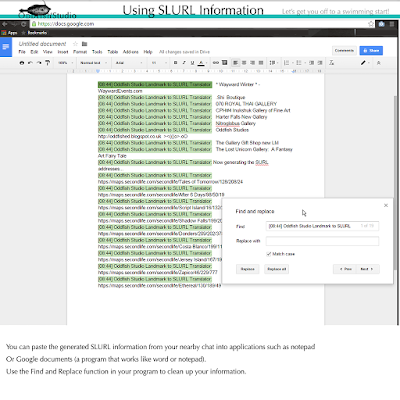
Task: Toggle the Match case checkbox
Action: click(269, 254)
